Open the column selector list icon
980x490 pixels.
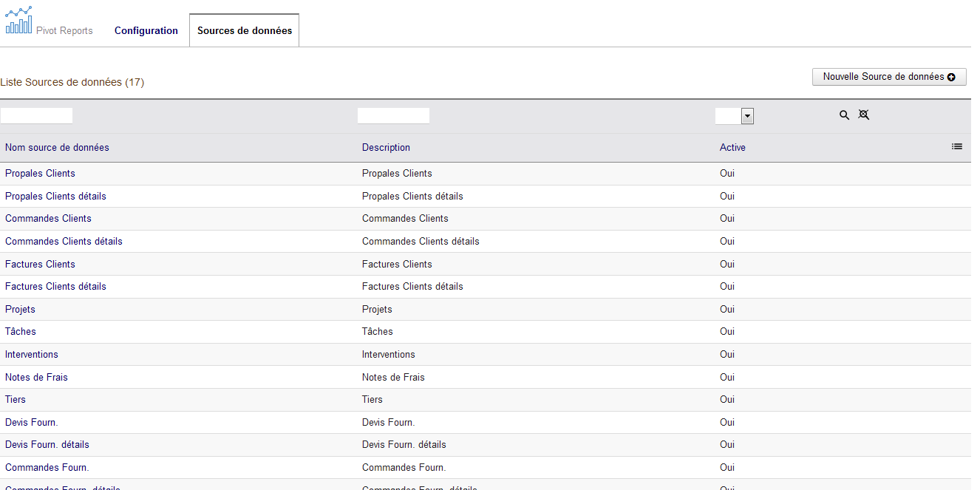(957, 147)
